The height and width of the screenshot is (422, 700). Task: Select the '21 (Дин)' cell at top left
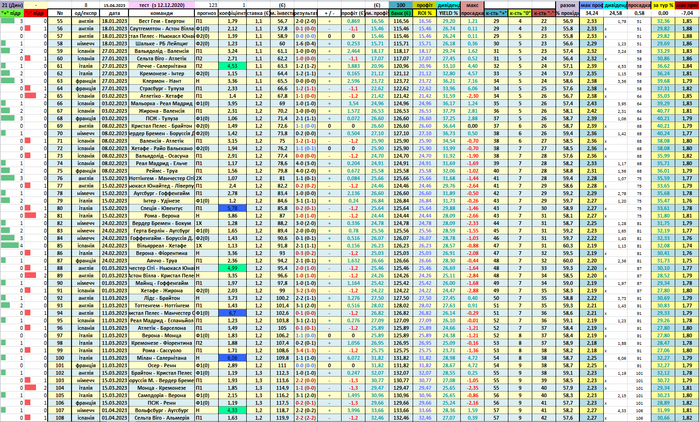click(x=12, y=5)
